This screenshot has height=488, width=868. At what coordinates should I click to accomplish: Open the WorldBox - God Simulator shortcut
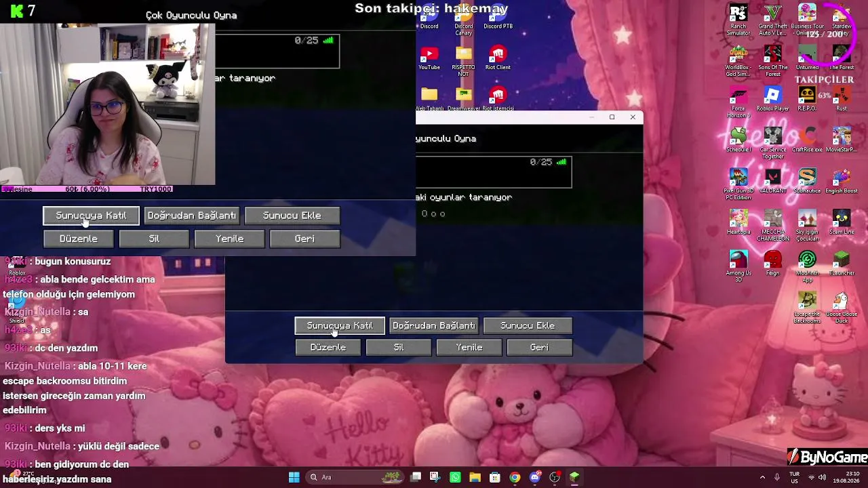[x=738, y=61]
